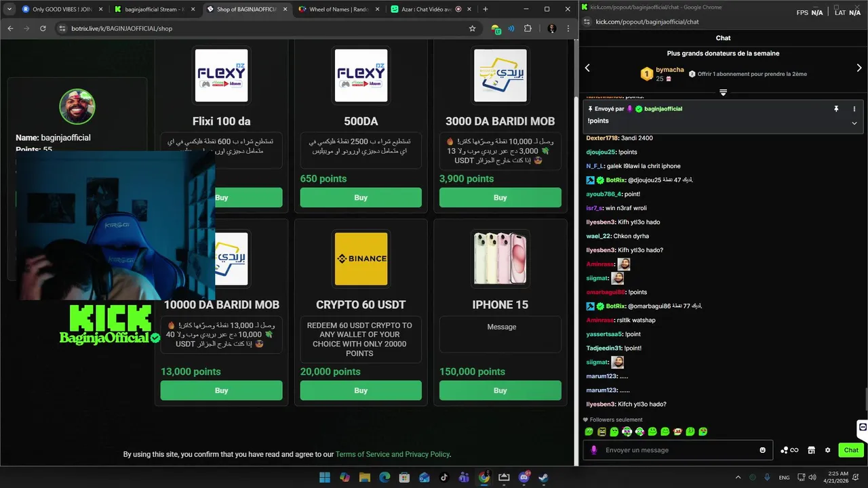
Task: Click the Envoyer un message chat input
Action: coord(678,450)
